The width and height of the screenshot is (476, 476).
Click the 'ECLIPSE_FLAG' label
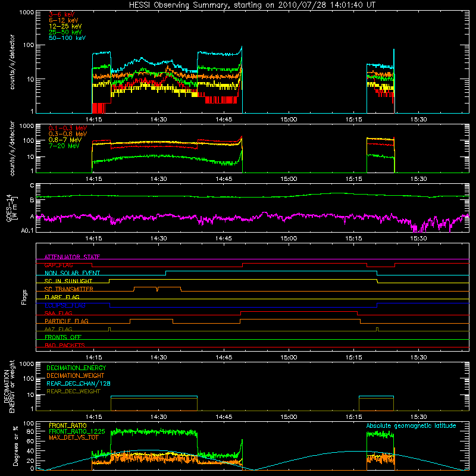tap(65, 305)
